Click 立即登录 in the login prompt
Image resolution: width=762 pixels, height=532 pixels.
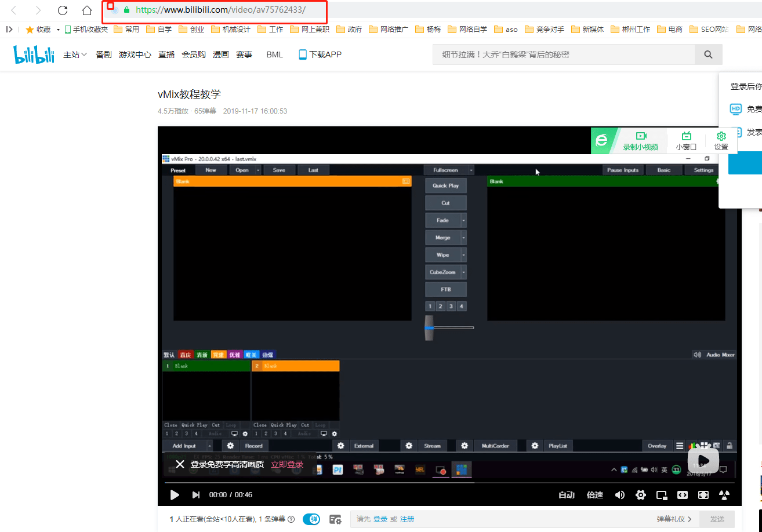click(x=287, y=464)
